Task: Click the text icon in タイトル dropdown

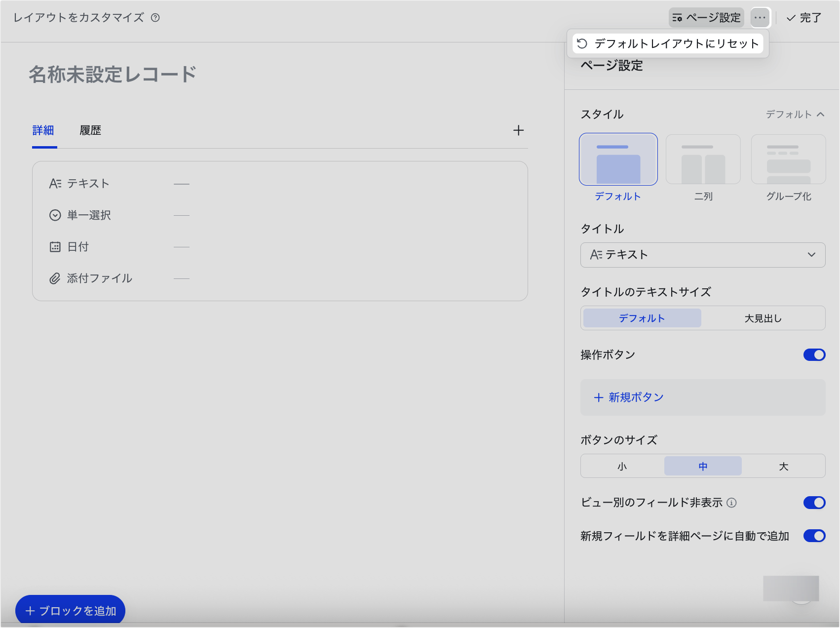Action: tap(596, 255)
